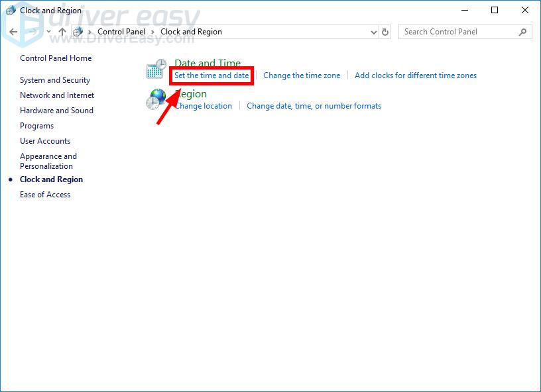Open the chevron after Control Panel breadcrumb
541x392 pixels.
pos(153,32)
